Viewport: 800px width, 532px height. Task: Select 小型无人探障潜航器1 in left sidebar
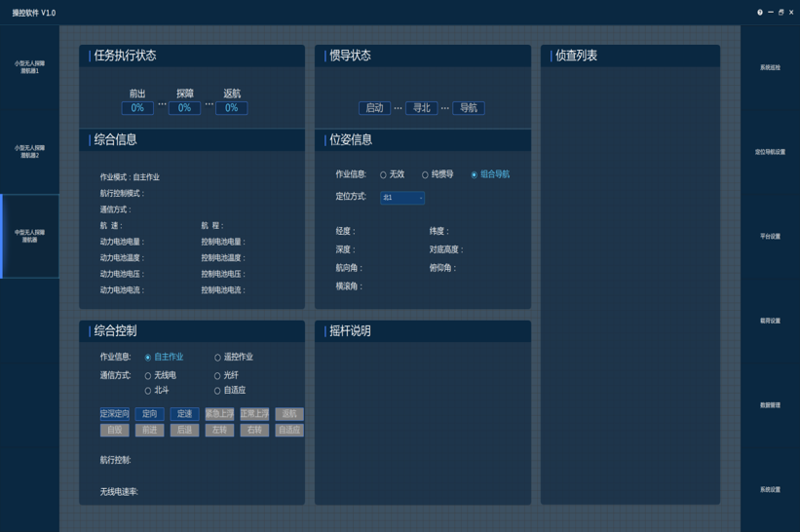click(29, 68)
